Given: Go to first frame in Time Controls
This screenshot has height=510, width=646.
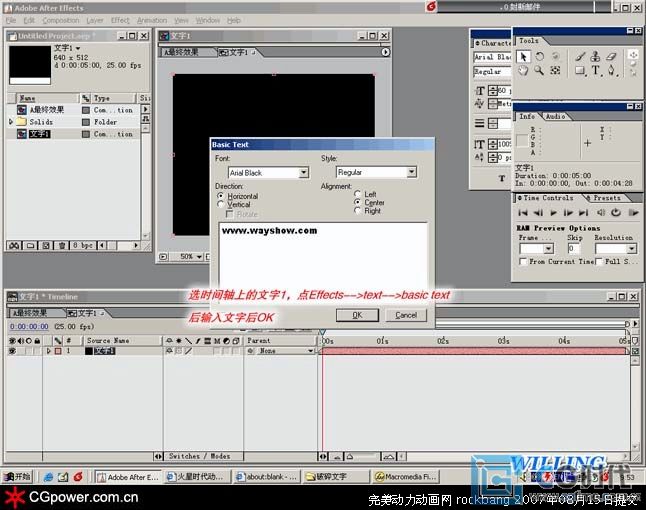Looking at the screenshot, I should pyautogui.click(x=523, y=213).
